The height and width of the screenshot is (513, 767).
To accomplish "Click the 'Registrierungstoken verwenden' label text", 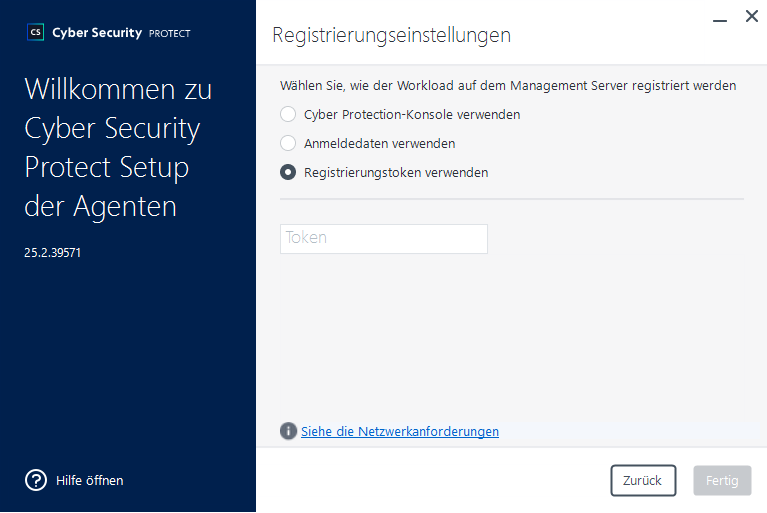I will 395,172.
